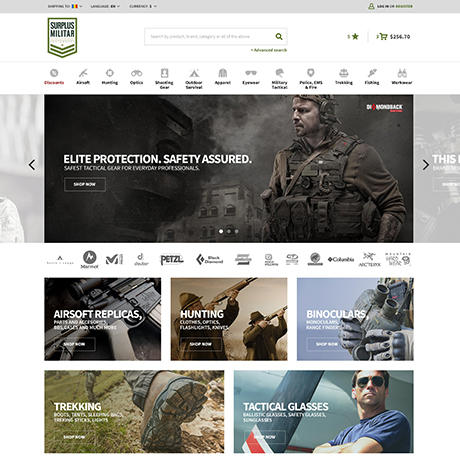460x460 pixels.
Task: Click the search magnifier icon
Action: tap(279, 37)
